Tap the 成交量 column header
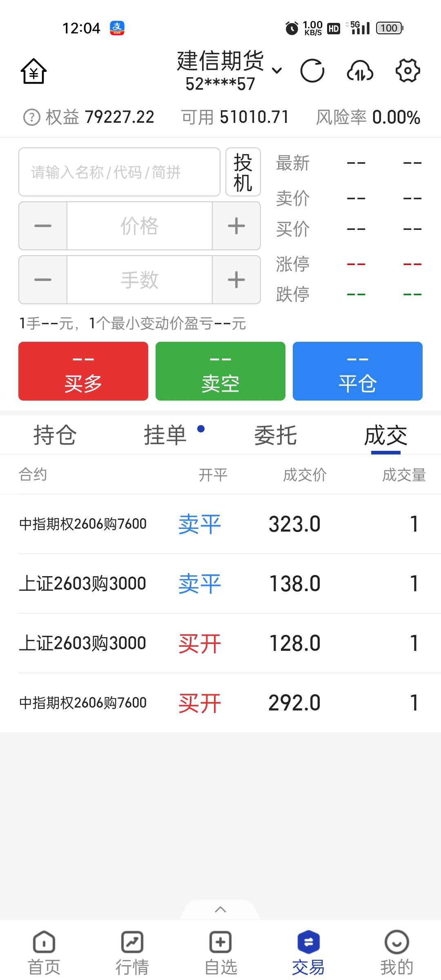This screenshot has width=441, height=980. pyautogui.click(x=404, y=474)
